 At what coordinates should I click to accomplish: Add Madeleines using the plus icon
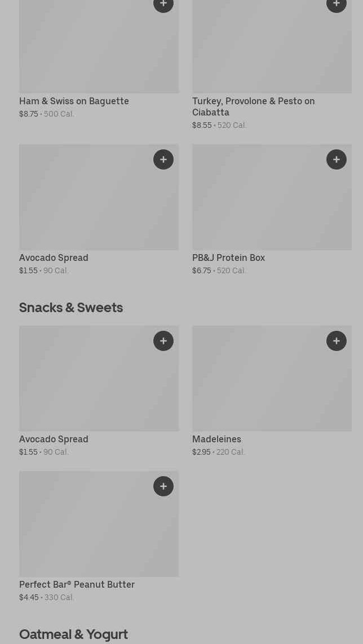pyautogui.click(x=337, y=341)
